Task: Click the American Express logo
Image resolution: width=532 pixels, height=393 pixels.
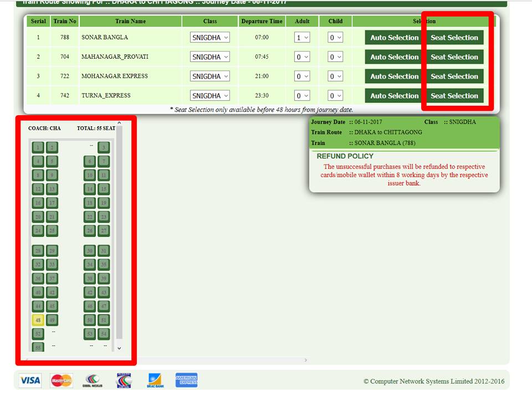Action: coord(186,380)
